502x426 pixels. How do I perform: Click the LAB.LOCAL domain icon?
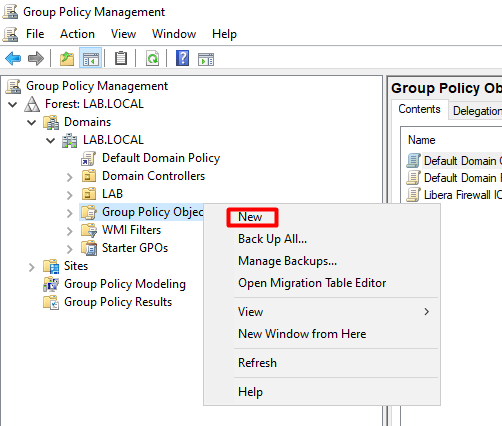click(70, 140)
